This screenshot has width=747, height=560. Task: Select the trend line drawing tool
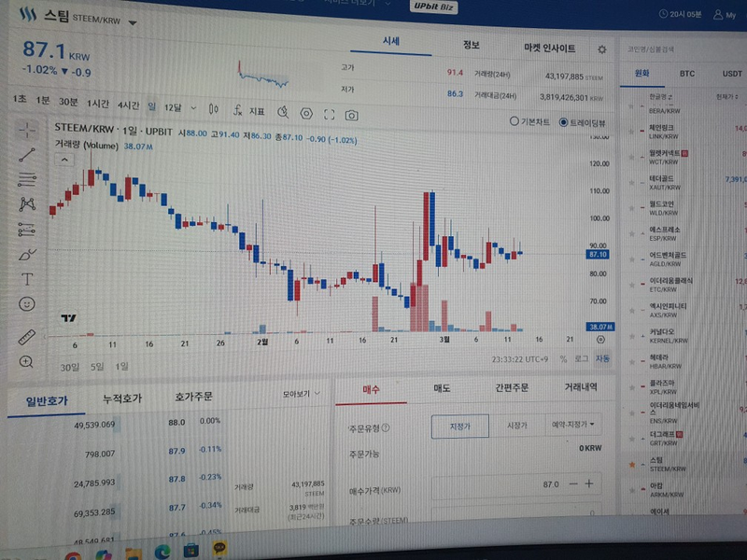tap(26, 156)
